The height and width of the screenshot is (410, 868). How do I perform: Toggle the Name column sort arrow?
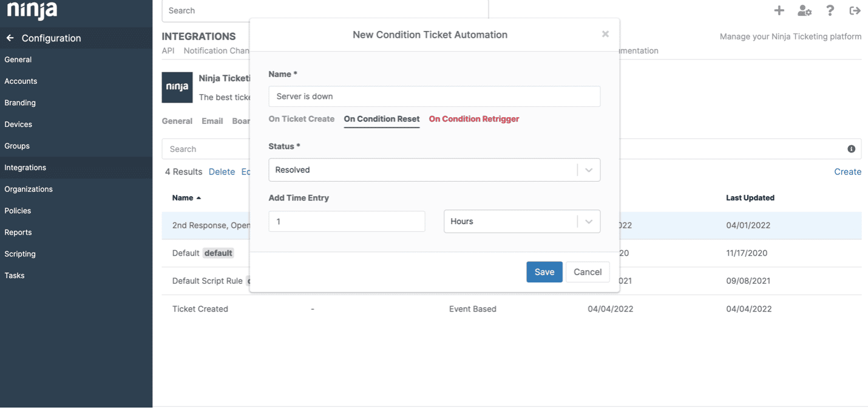pyautogui.click(x=198, y=197)
